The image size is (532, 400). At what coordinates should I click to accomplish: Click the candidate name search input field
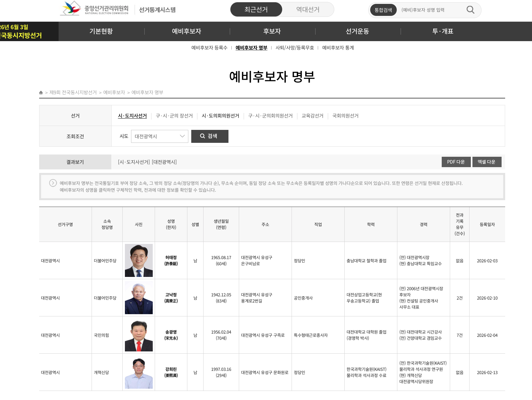[x=430, y=10]
